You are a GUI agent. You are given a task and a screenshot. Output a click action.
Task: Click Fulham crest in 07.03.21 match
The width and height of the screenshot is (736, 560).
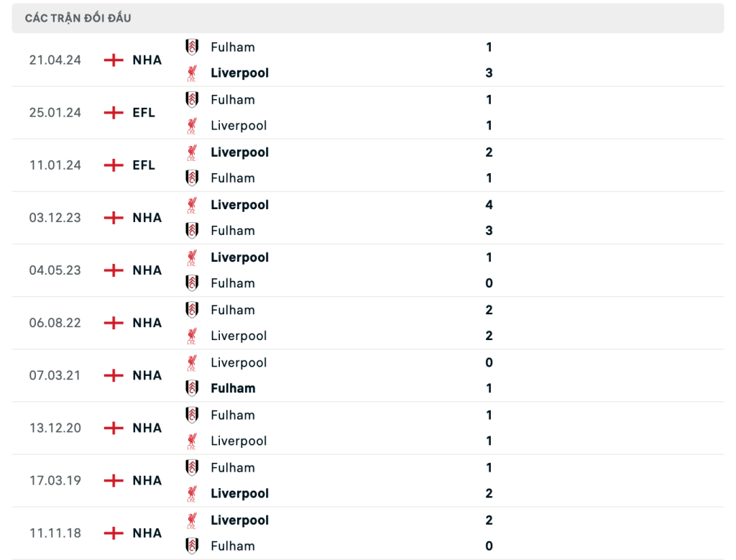coord(191,388)
